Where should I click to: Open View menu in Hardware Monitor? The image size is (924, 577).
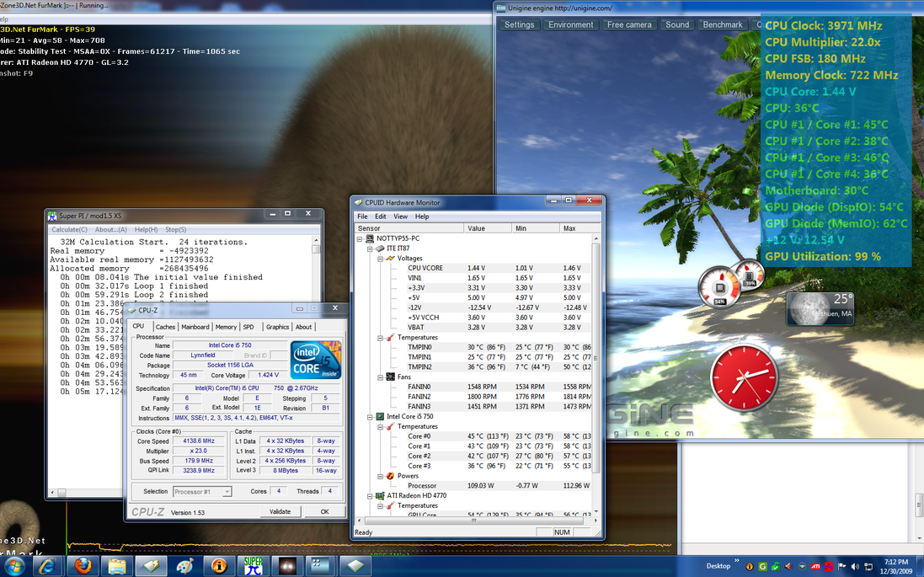400,216
